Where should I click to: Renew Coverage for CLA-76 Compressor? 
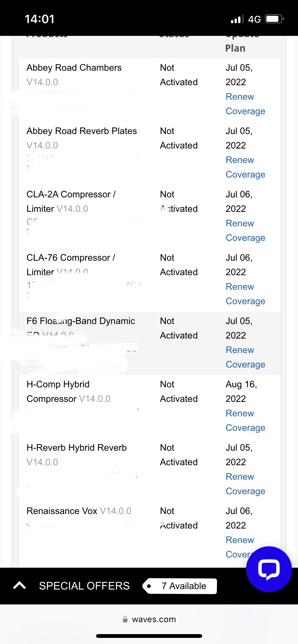245,294
